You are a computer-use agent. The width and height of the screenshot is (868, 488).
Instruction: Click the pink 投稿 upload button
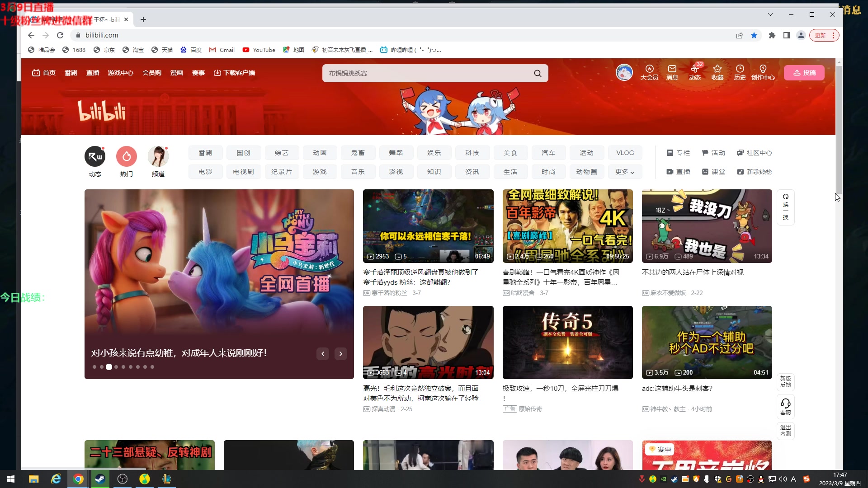coord(804,72)
